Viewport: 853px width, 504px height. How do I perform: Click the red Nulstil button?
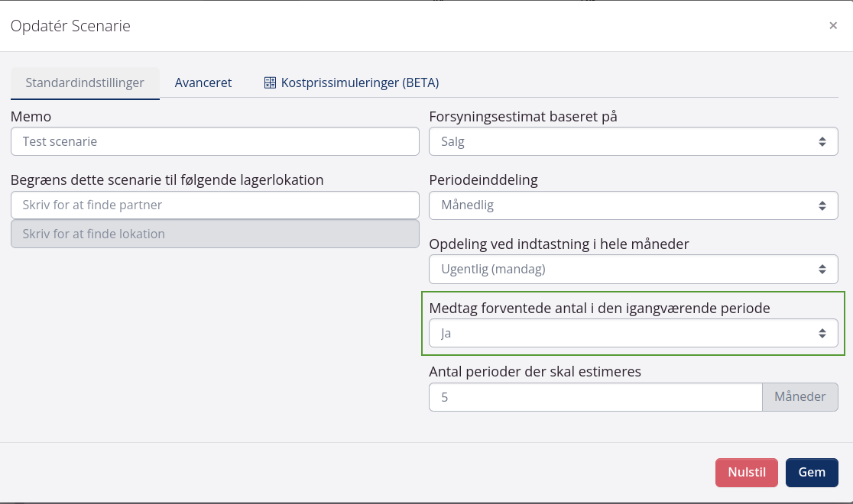click(x=746, y=472)
